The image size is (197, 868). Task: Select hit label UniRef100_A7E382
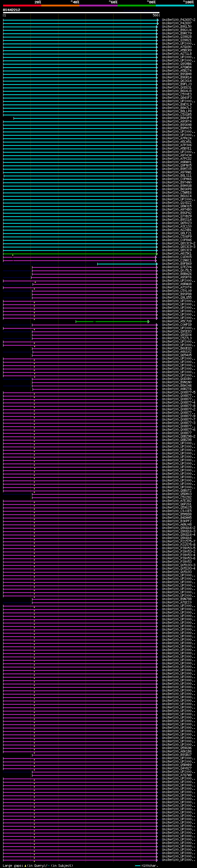click(x=177, y=501)
